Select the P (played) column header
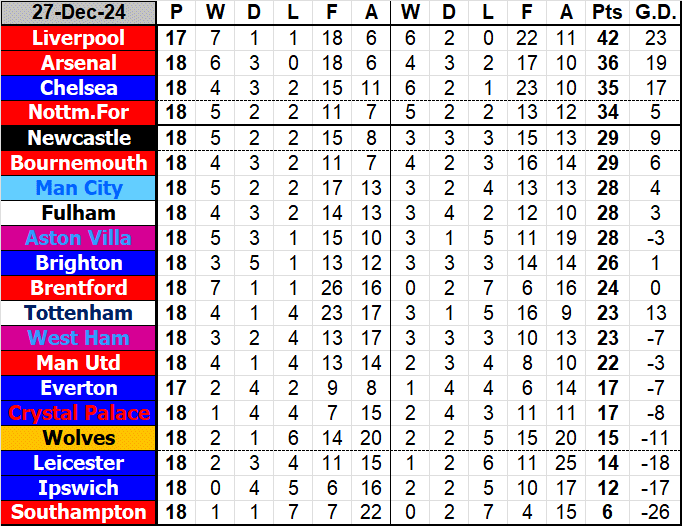Image resolution: width=682 pixels, height=526 pixels. coord(177,13)
